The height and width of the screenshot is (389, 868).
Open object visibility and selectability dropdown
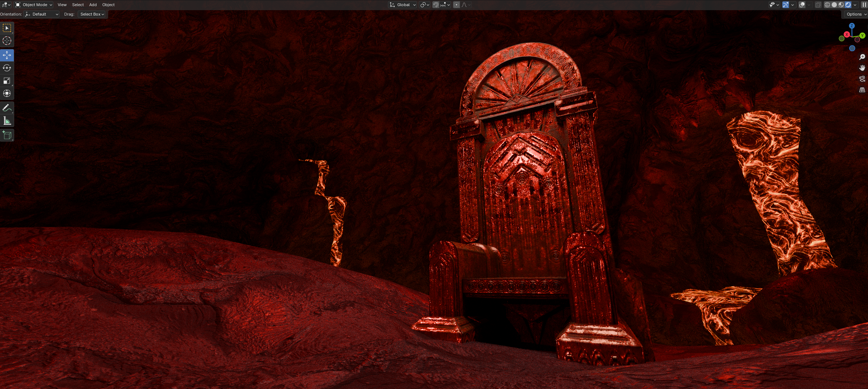774,5
